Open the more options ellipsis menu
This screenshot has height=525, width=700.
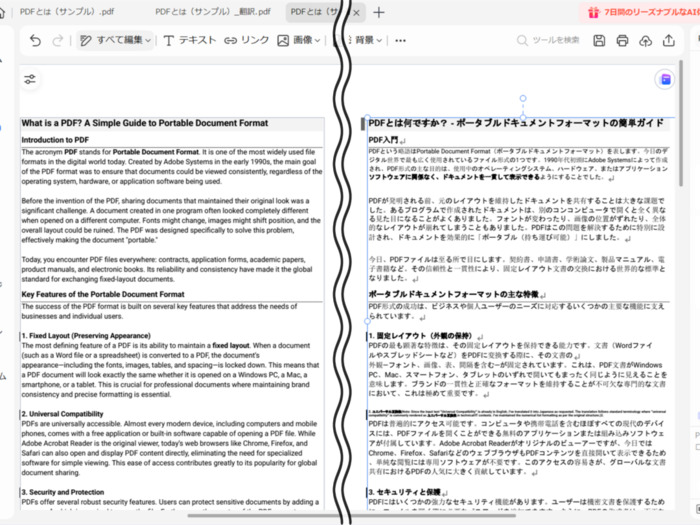point(400,41)
